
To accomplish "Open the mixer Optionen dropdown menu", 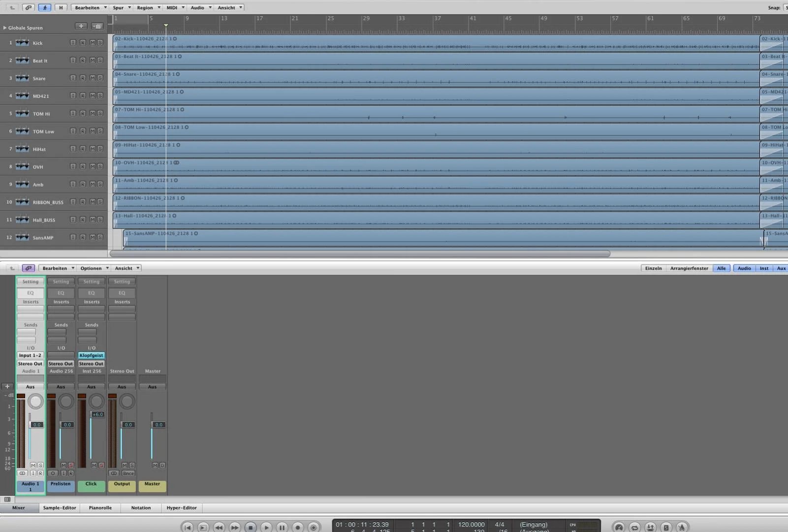I will click(x=94, y=268).
